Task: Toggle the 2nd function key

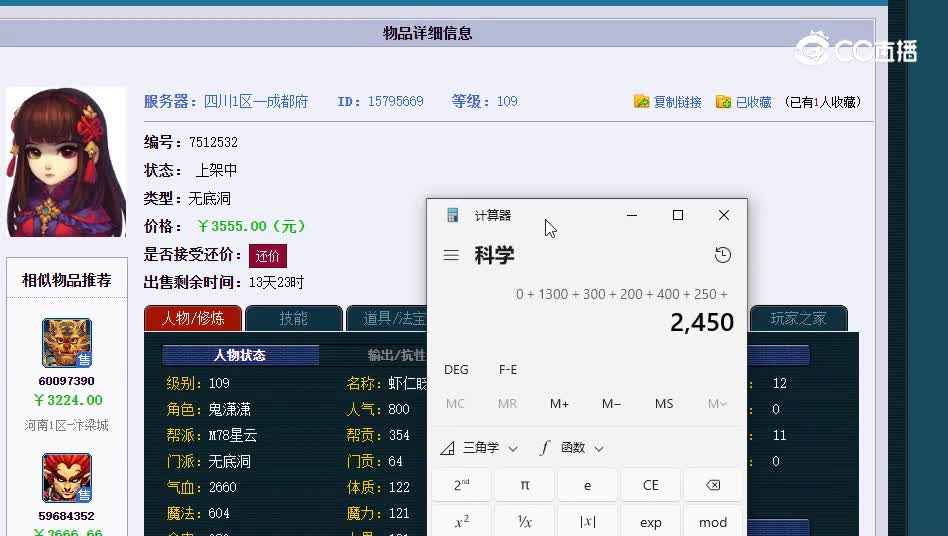Action: point(461,485)
